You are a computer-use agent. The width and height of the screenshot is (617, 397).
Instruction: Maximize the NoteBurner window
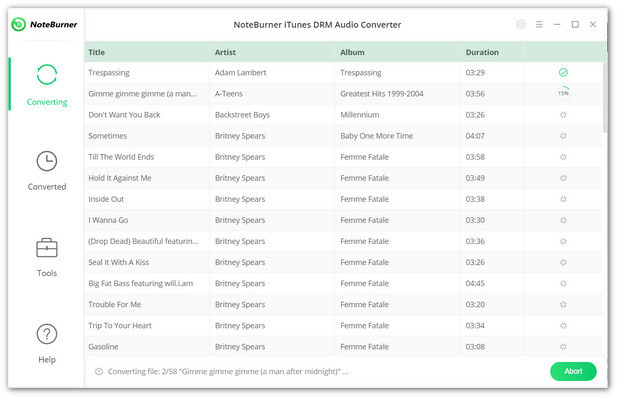click(575, 24)
